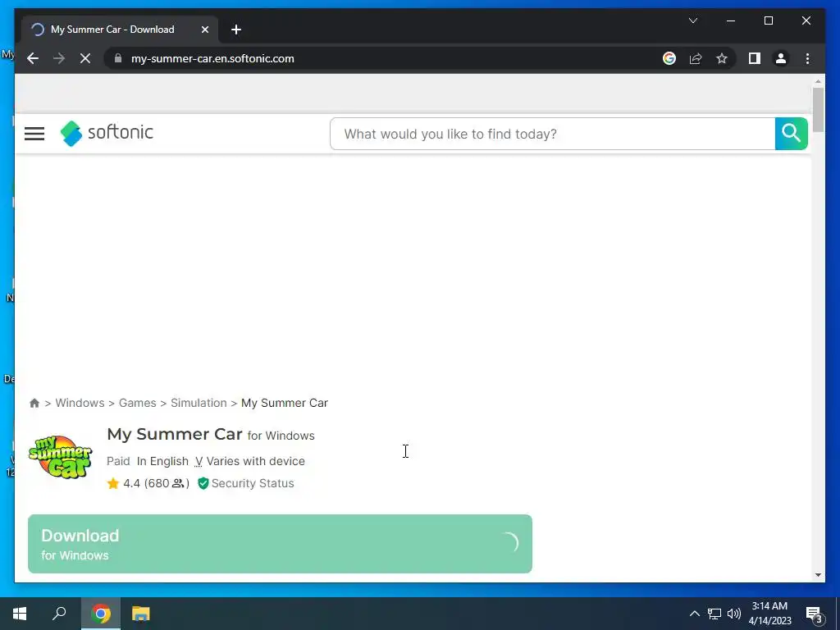Go back with the browser back arrow

[33, 58]
